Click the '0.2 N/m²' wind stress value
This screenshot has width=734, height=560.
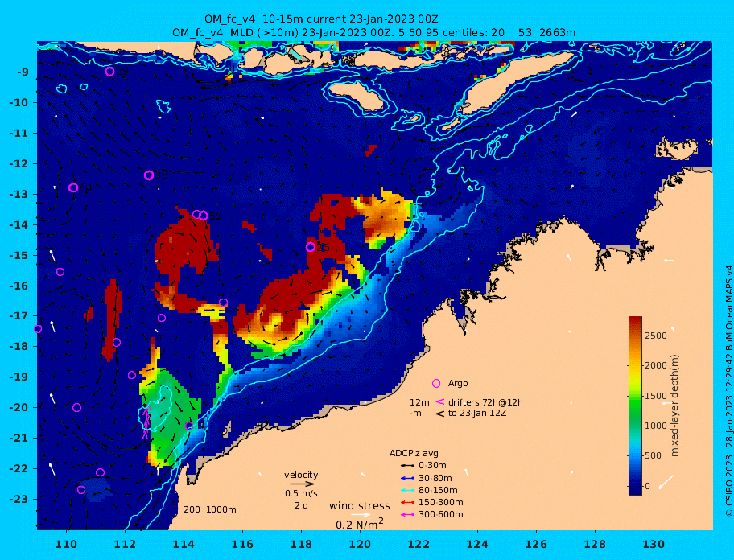[x=360, y=524]
